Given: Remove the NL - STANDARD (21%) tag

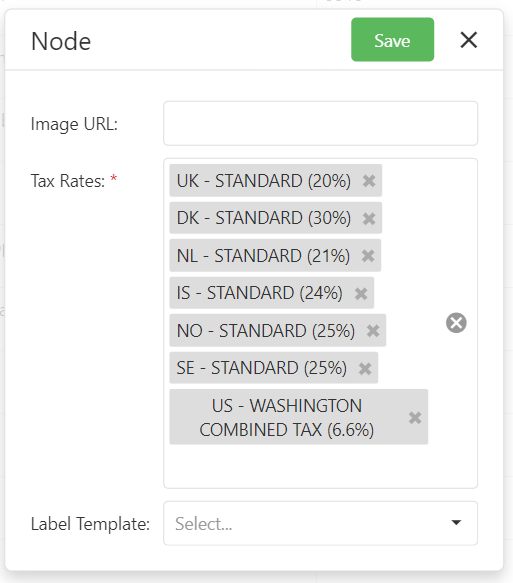Looking at the screenshot, I should pos(368,256).
